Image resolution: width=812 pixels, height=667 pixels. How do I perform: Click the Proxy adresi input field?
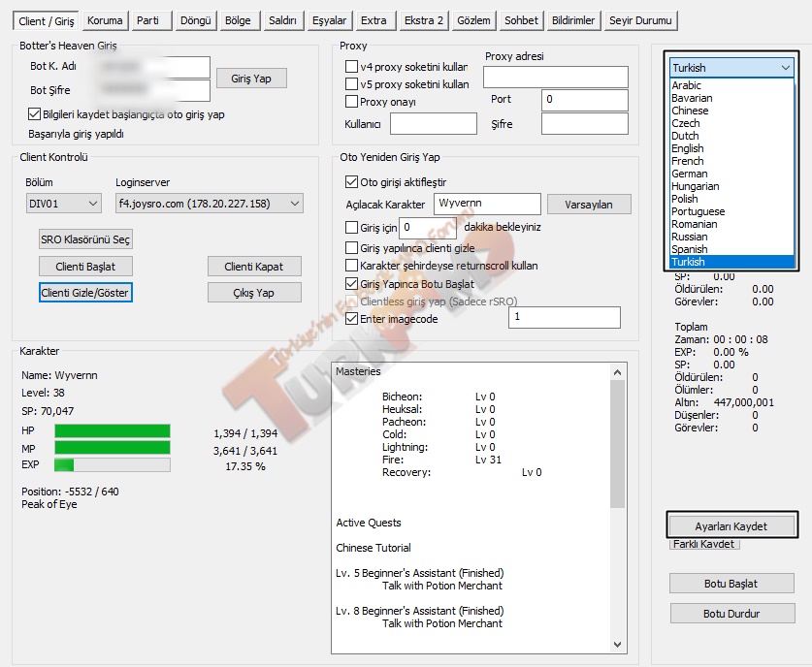[555, 78]
